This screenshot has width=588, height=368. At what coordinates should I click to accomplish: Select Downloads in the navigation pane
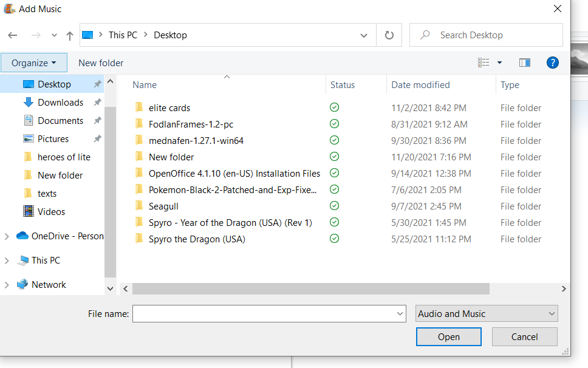52,102
